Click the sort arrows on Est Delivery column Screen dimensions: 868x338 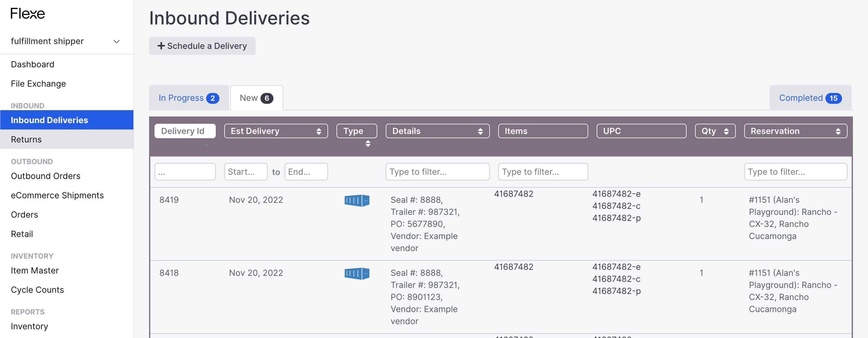(x=319, y=131)
